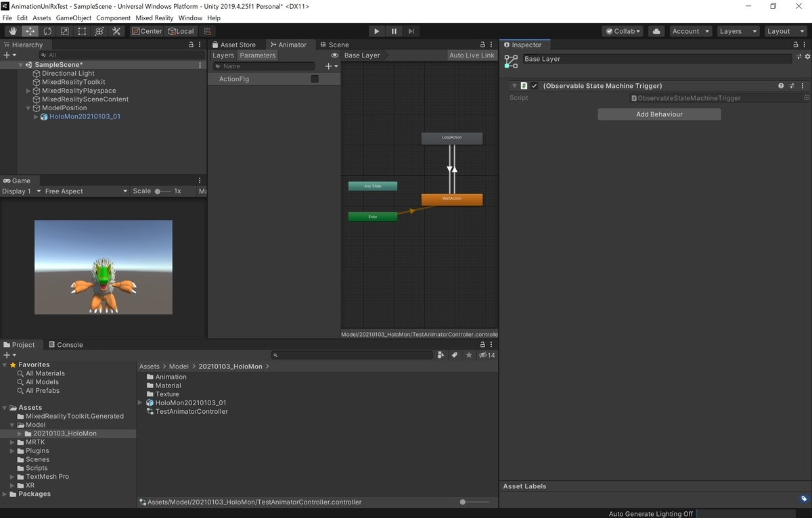Viewport: 812px width, 518px height.
Task: Open Observable State Machine Trigger presets
Action: coord(792,86)
